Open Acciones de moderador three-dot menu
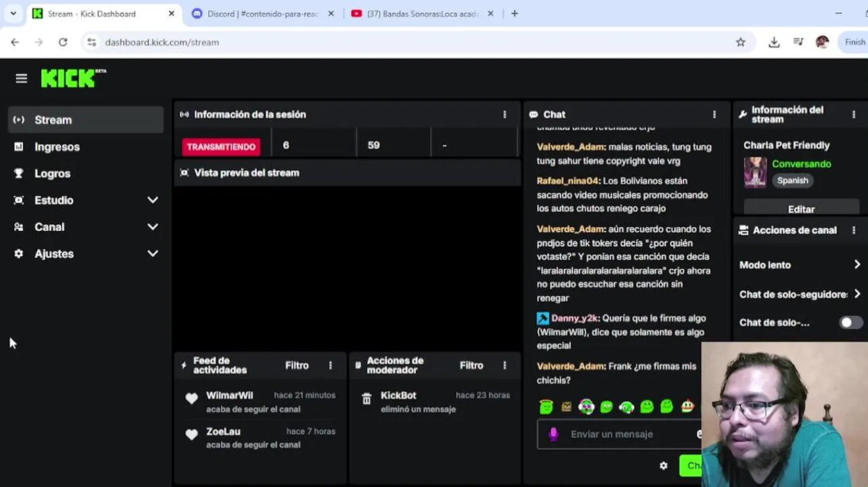 tap(504, 365)
